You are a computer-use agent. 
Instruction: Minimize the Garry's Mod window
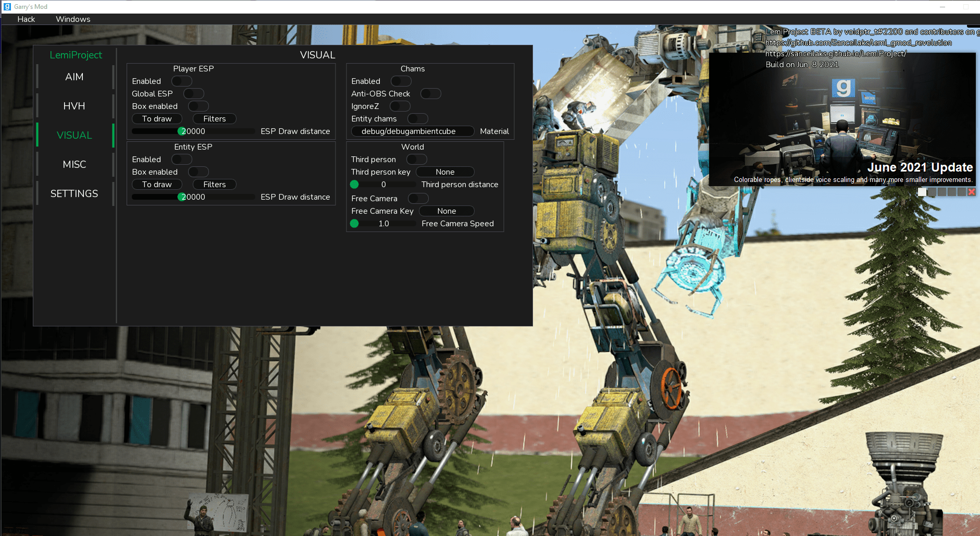(x=942, y=7)
